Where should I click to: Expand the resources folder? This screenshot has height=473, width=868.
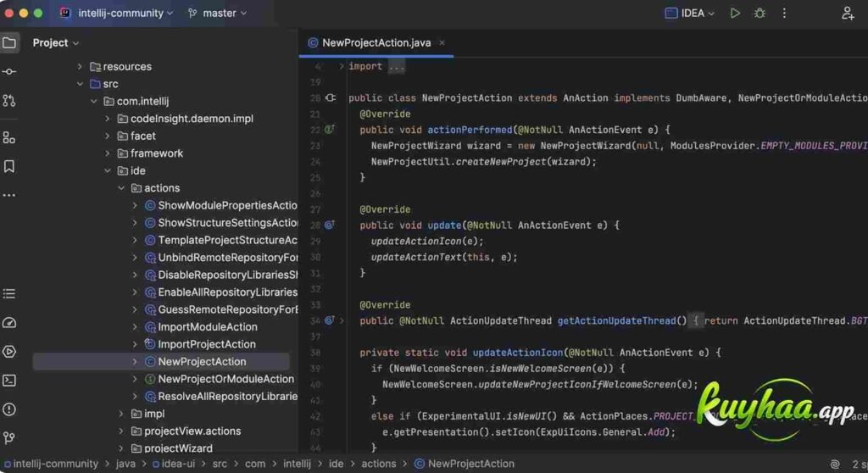coord(80,66)
